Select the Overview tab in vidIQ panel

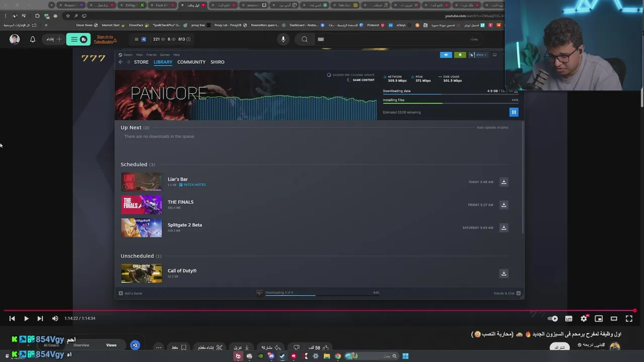click(81, 345)
